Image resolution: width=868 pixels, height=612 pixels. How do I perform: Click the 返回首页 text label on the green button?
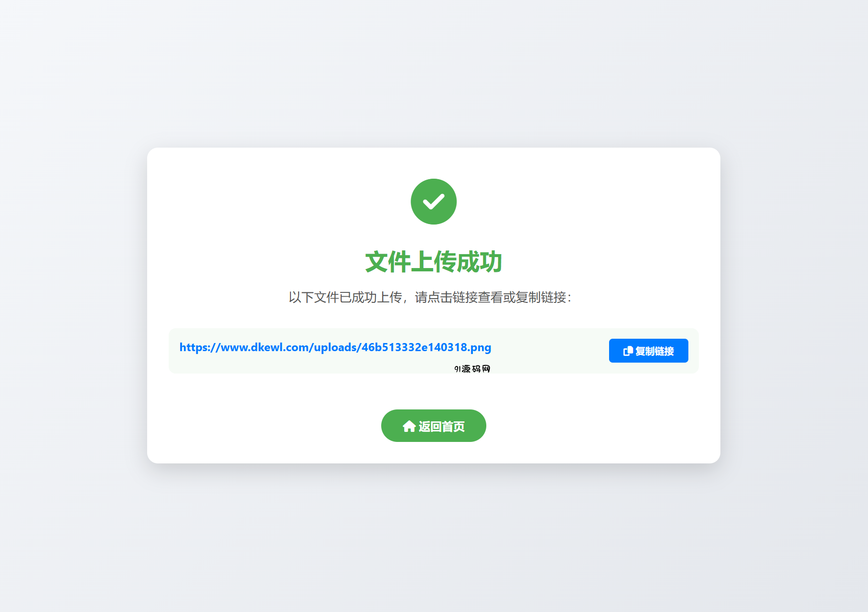(442, 426)
